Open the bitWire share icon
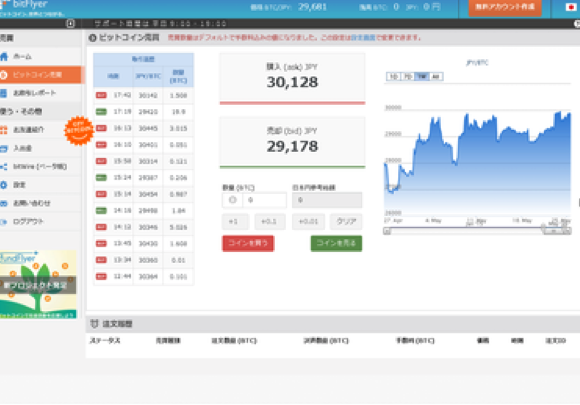Viewport: 580px width, 405px height. coord(4,167)
